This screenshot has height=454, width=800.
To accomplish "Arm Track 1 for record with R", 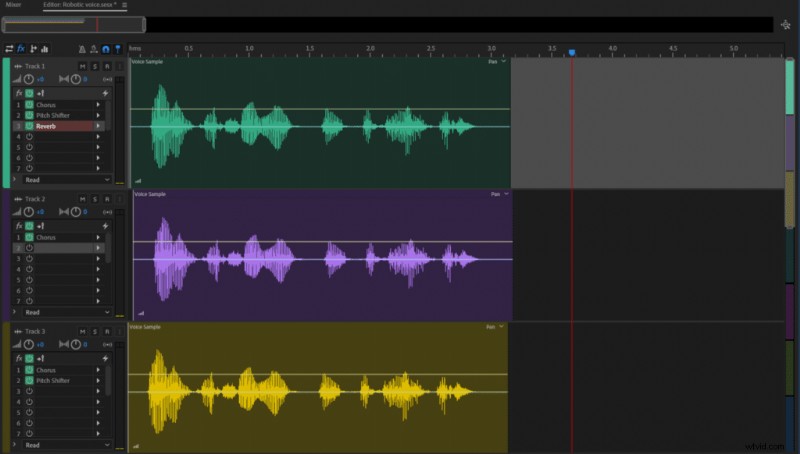I will pos(107,66).
